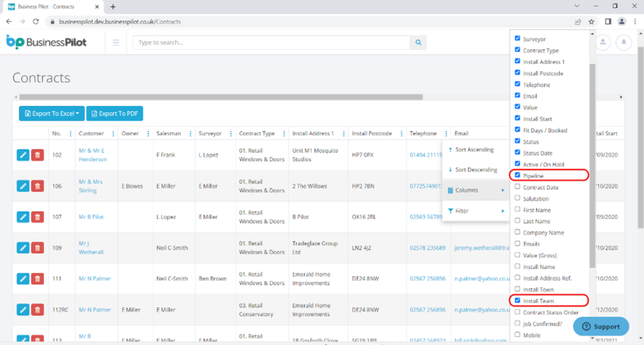Open the Mr & Mrs Stirling customer link
Screen dimensions: 644x345
pyautogui.click(x=91, y=186)
